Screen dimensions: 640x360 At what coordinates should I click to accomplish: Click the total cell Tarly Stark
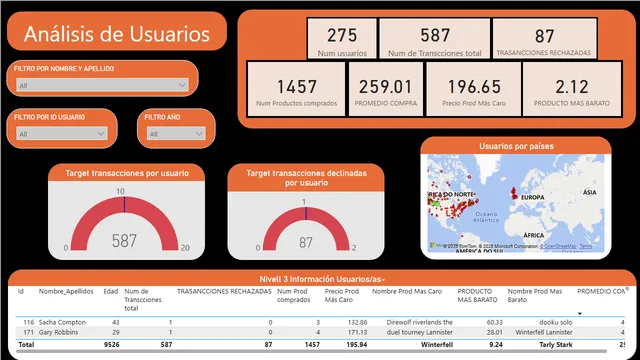[x=556, y=344]
